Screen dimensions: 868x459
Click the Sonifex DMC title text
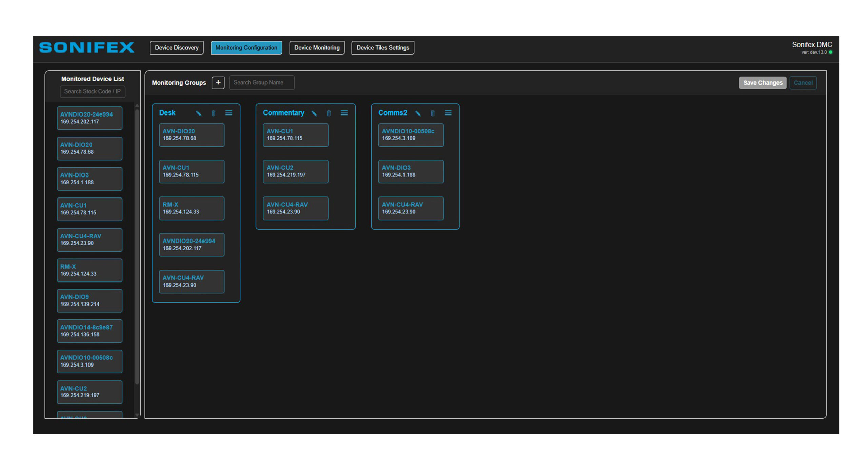pos(812,45)
